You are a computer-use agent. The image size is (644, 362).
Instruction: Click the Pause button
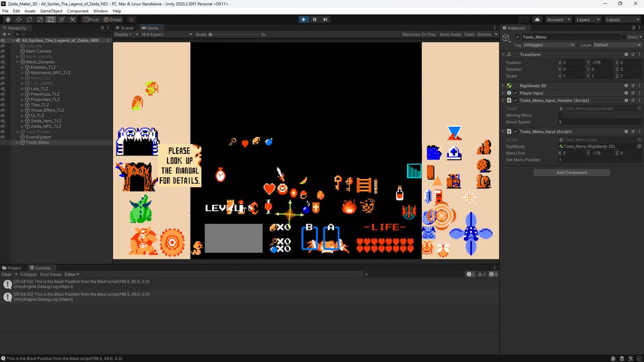[314, 20]
